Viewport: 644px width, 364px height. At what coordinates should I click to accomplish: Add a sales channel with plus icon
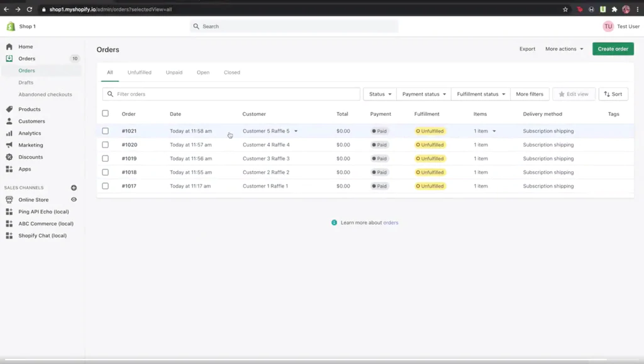(74, 188)
